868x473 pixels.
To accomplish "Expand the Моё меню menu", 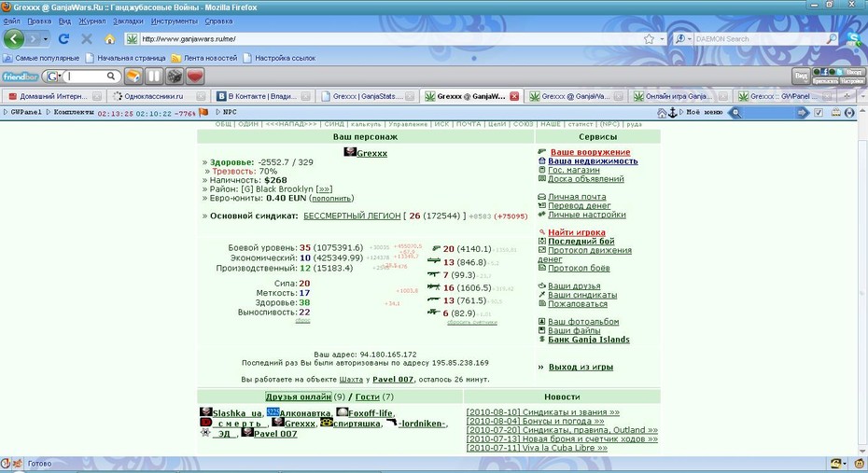I will (701, 112).
